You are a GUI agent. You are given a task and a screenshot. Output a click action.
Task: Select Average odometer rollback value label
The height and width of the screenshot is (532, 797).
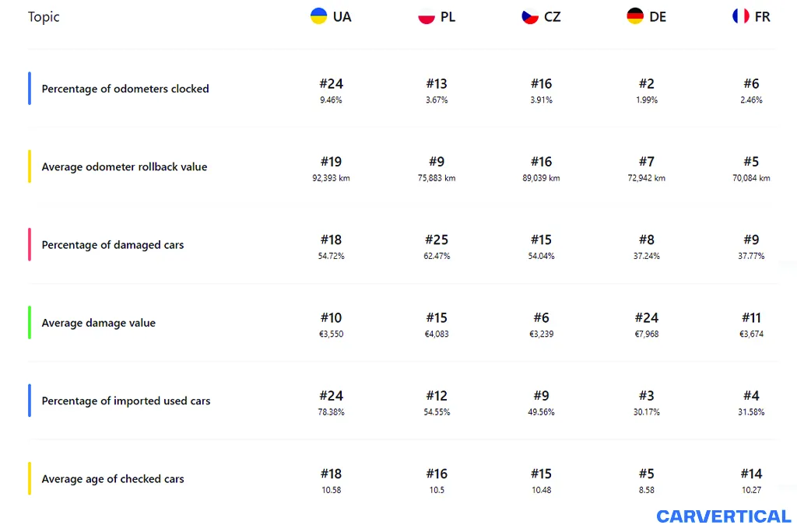(x=125, y=166)
